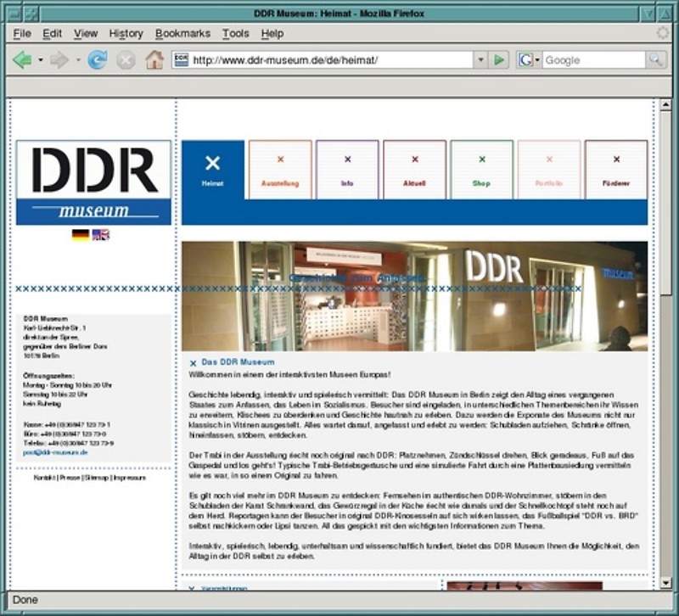
Task: Open the Edit menu
Action: pos(52,33)
